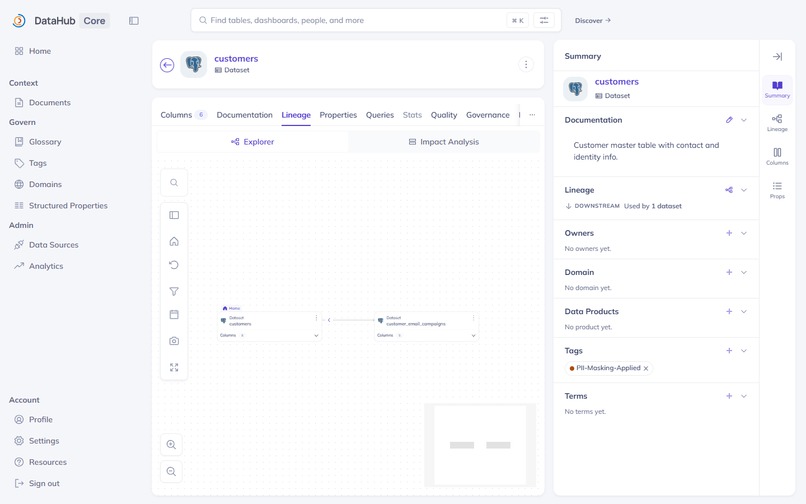
Task: Expand columns of customers lineage node
Action: coord(316,335)
